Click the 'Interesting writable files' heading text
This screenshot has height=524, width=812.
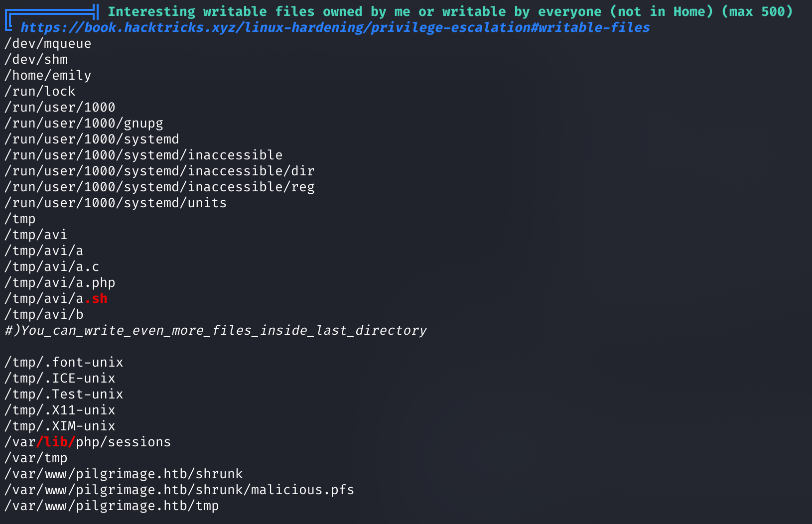[450, 11]
